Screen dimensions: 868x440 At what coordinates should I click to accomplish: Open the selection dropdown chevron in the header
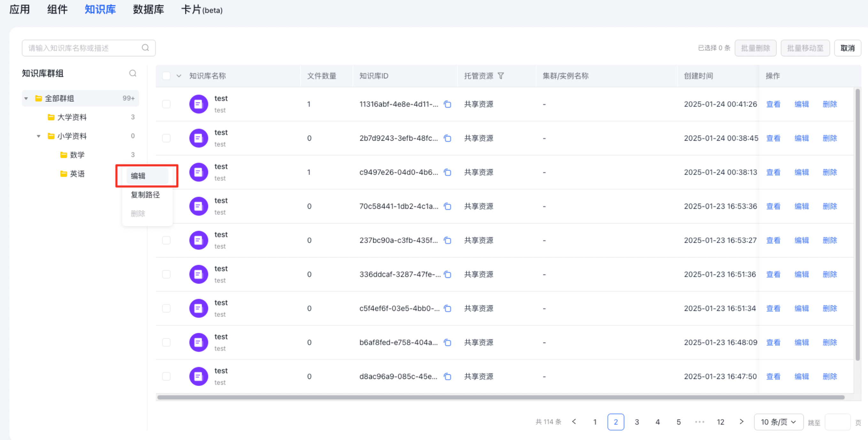click(x=179, y=76)
